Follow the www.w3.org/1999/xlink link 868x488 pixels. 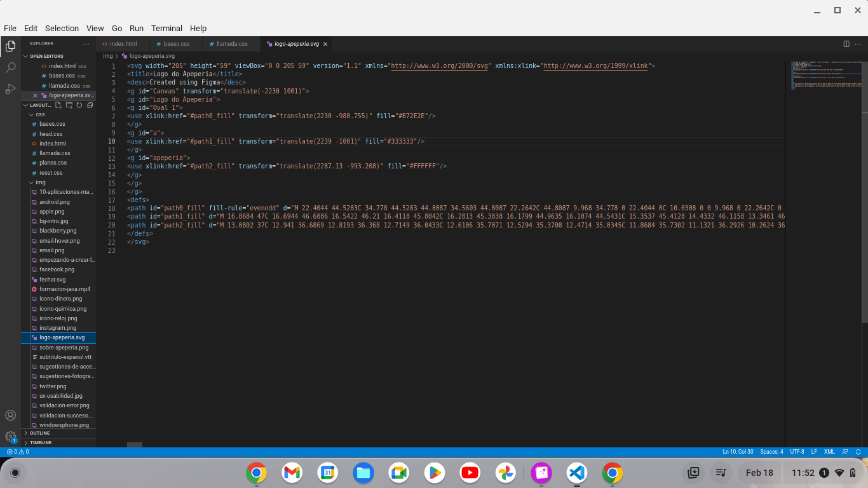595,66
